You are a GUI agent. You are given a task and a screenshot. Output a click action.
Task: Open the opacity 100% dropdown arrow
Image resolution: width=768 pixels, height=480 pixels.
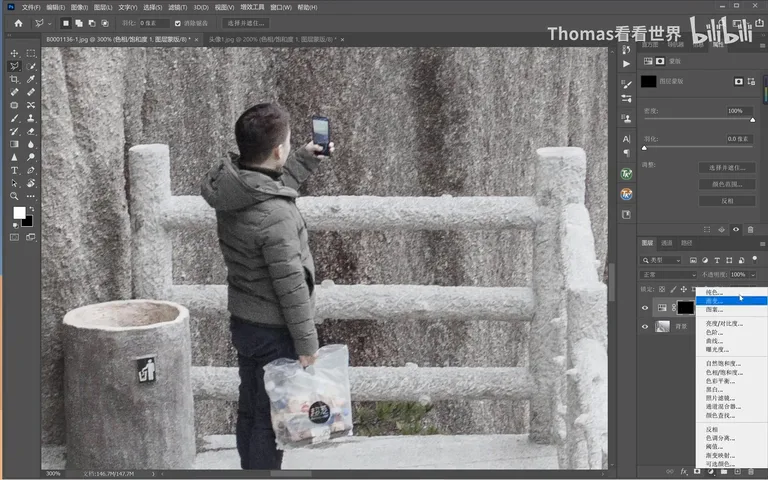753,275
